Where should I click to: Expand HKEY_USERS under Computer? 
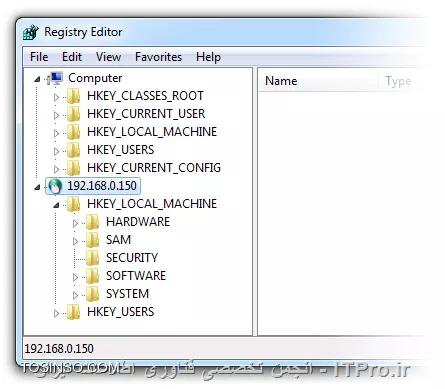pyautogui.click(x=56, y=151)
